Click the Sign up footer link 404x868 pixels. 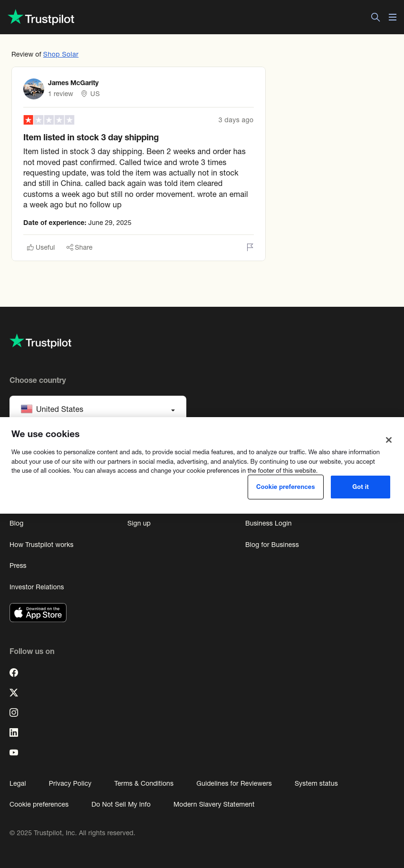(x=139, y=523)
